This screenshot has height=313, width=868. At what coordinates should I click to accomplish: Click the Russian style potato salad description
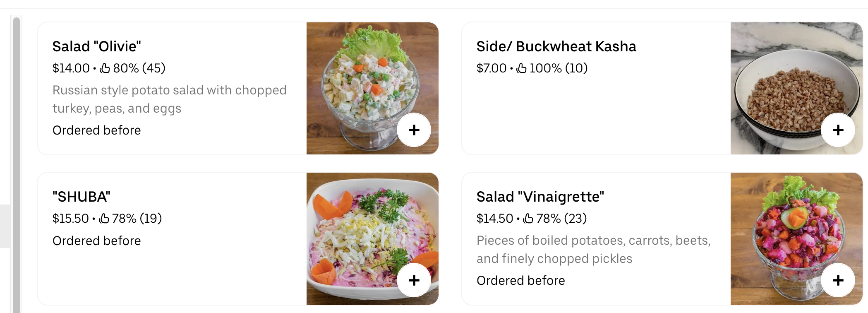point(169,99)
